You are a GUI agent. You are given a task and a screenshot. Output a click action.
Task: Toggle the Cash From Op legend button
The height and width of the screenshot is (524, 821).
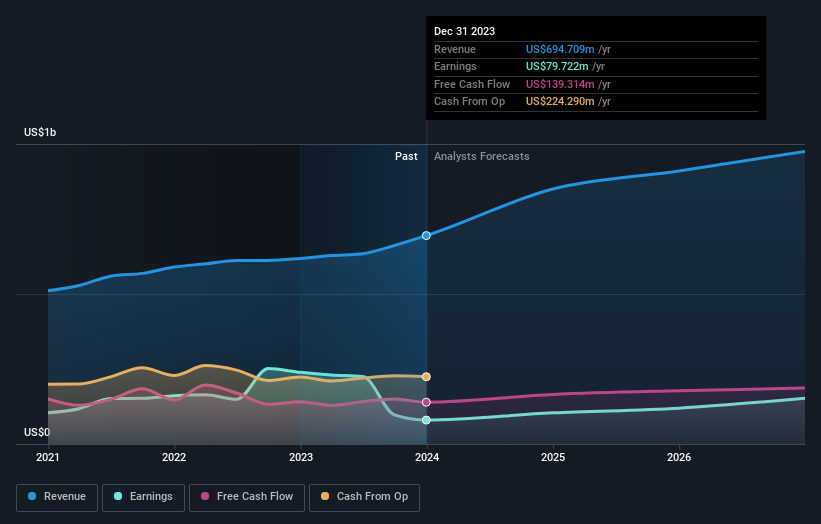click(364, 497)
